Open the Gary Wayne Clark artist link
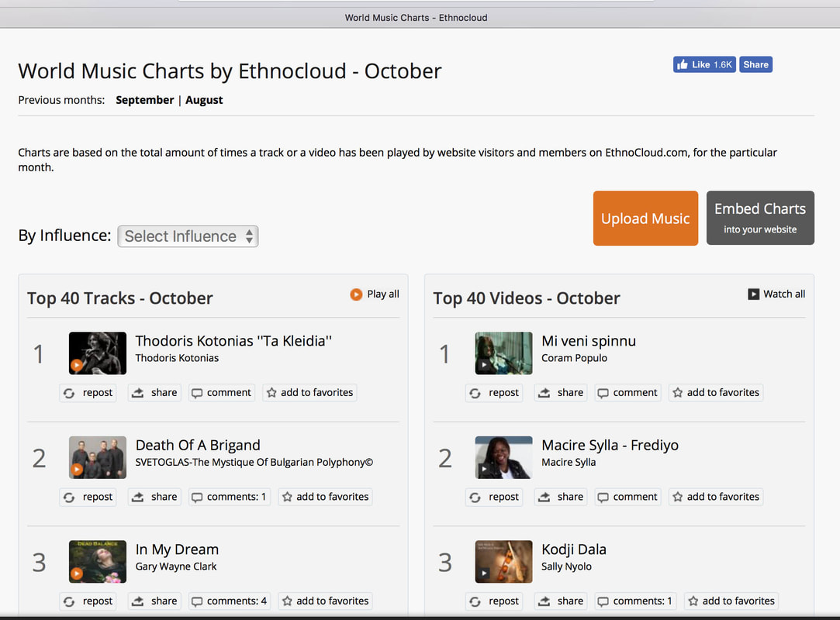This screenshot has height=620, width=840. pos(176,567)
